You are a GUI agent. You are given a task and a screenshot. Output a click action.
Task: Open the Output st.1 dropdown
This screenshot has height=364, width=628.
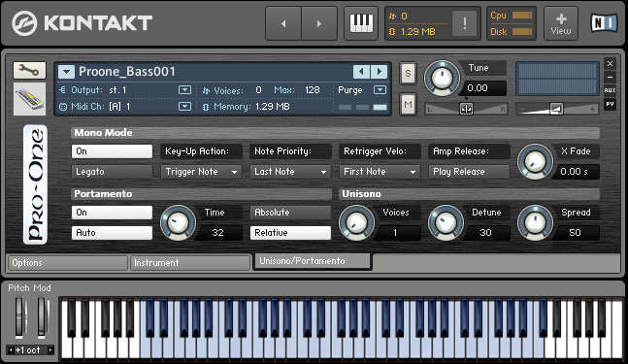[184, 90]
